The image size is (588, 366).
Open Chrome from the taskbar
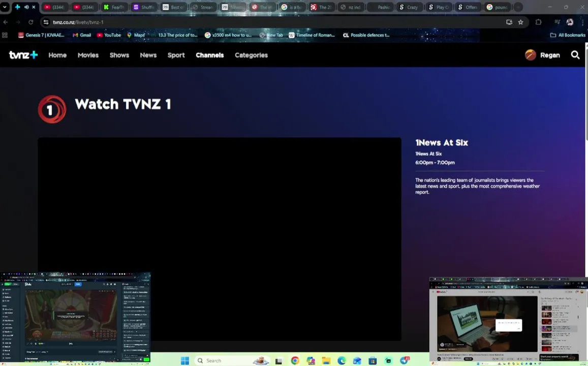pyautogui.click(x=295, y=361)
